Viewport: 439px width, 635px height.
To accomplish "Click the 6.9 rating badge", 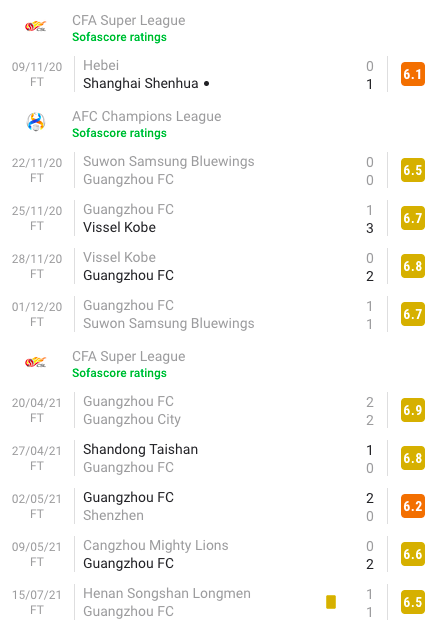I will (413, 410).
